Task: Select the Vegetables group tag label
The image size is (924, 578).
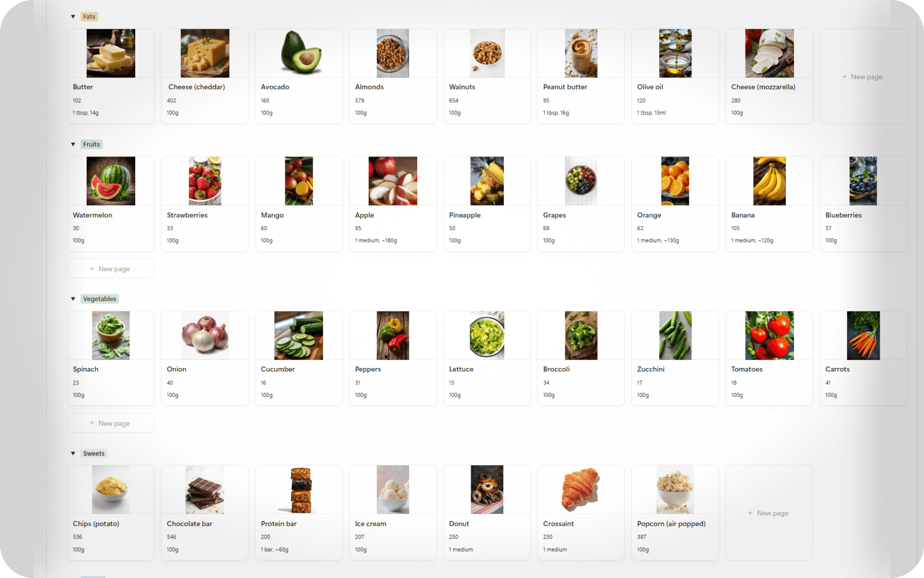Action: [x=100, y=299]
